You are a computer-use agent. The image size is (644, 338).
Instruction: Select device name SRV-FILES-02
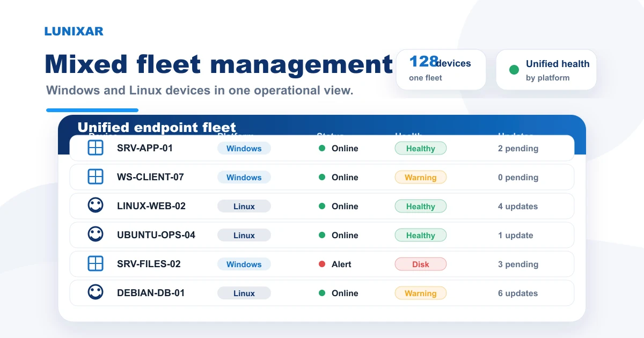tap(149, 264)
